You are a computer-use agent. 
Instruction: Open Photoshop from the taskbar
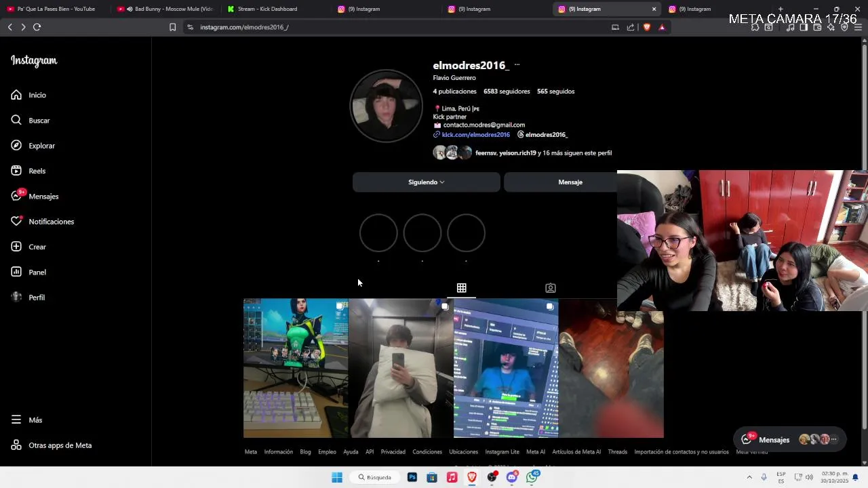(x=412, y=477)
